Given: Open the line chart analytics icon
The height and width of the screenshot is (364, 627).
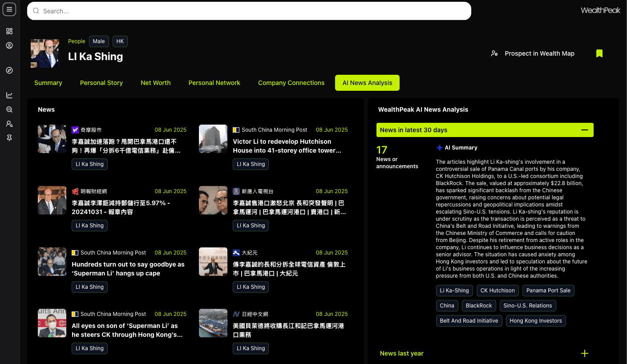Looking at the screenshot, I should (9, 95).
